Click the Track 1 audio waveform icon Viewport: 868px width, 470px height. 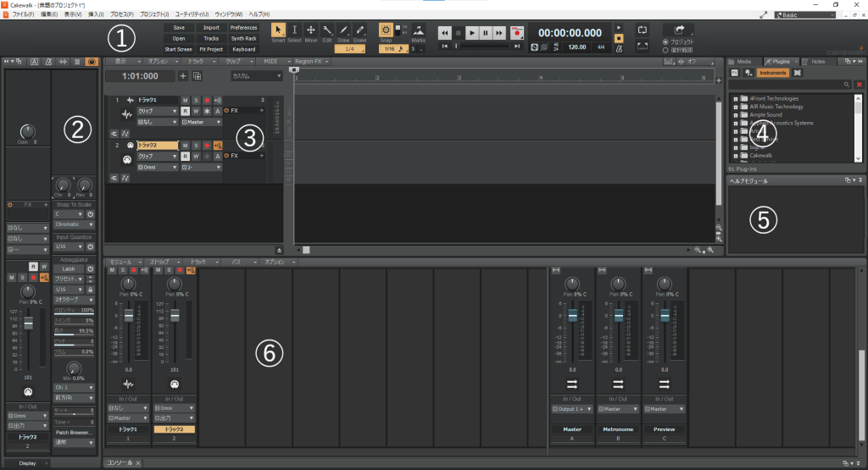point(127,114)
